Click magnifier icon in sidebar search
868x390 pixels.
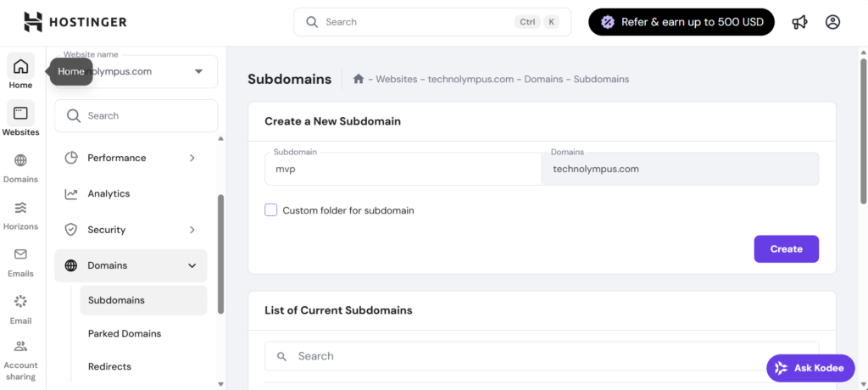point(73,116)
